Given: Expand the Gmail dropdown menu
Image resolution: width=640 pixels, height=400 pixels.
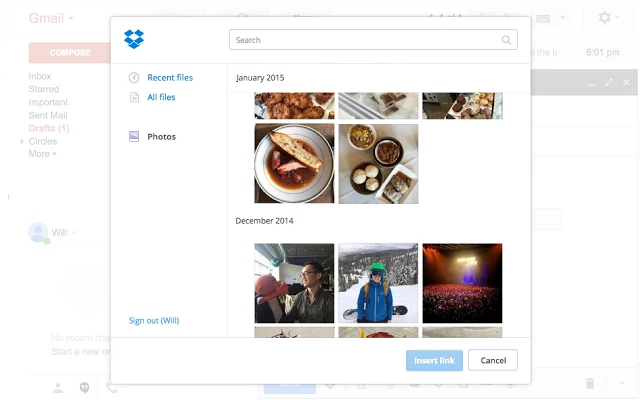Looking at the screenshot, I should [72, 19].
